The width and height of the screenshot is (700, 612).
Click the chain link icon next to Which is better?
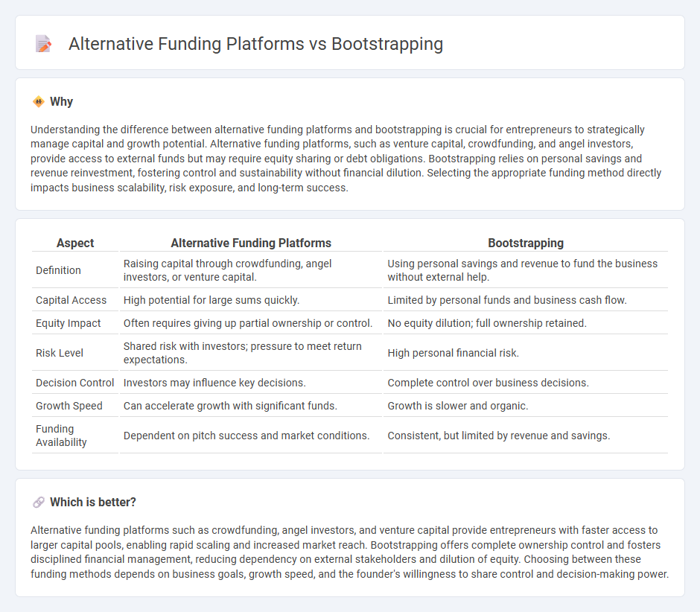(x=39, y=503)
